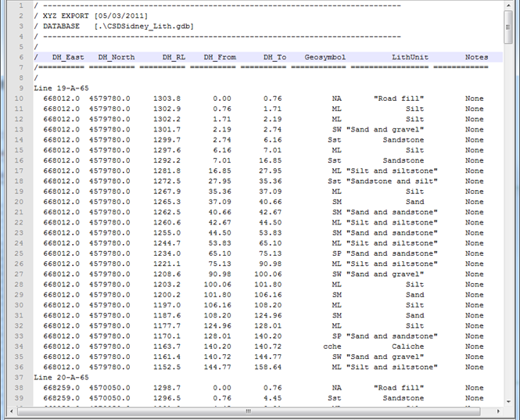Click the DH_North value 4570050.0 on line 39
This screenshot has height=420, width=520.
click(109, 398)
